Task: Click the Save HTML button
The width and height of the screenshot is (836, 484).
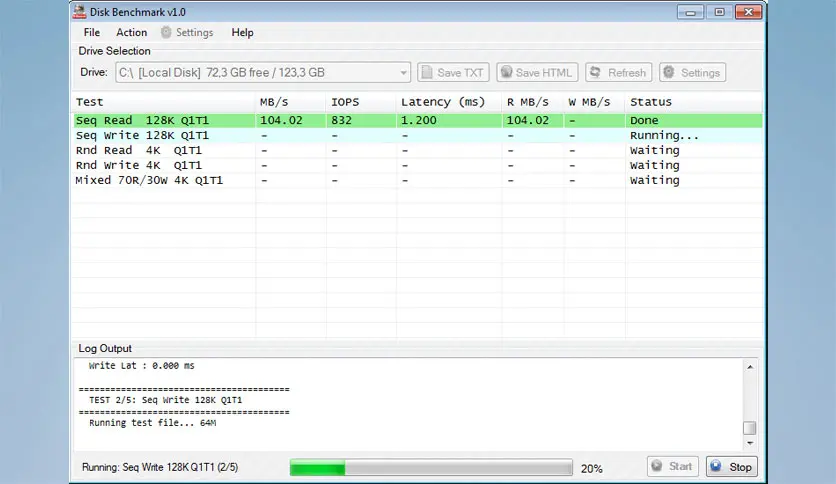Action: click(x=537, y=72)
